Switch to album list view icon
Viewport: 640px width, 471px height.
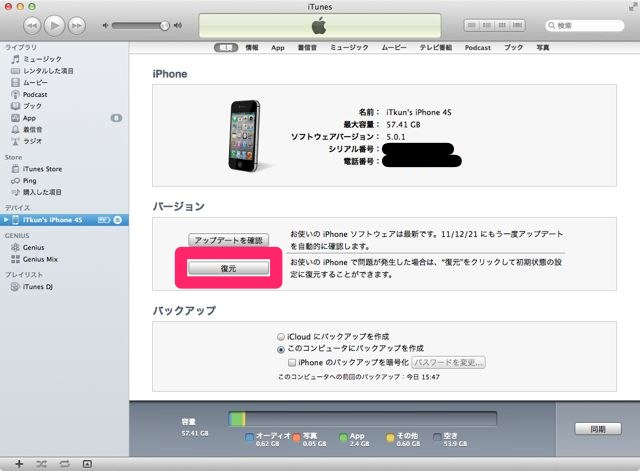pyautogui.click(x=487, y=25)
